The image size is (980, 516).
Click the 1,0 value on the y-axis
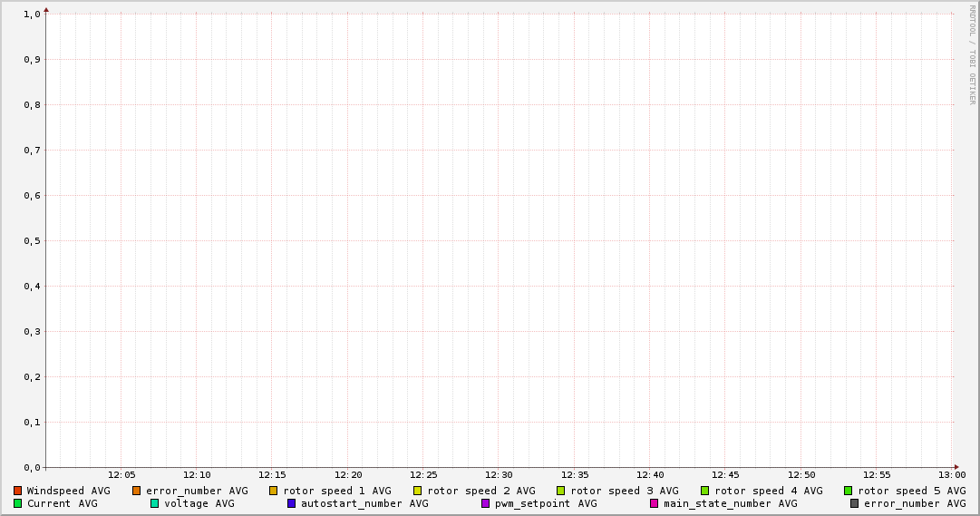pos(32,15)
